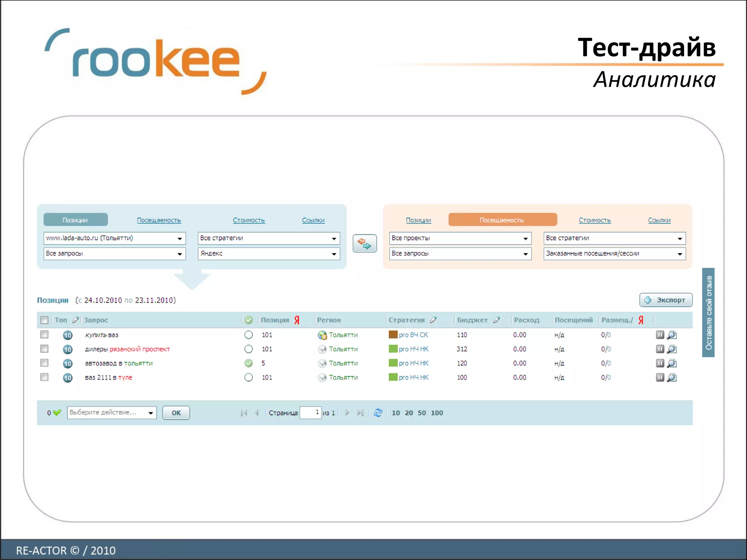747x560 pixels.
Task: Click pause icon in дилеры рязанский проспект row
Action: click(x=660, y=349)
